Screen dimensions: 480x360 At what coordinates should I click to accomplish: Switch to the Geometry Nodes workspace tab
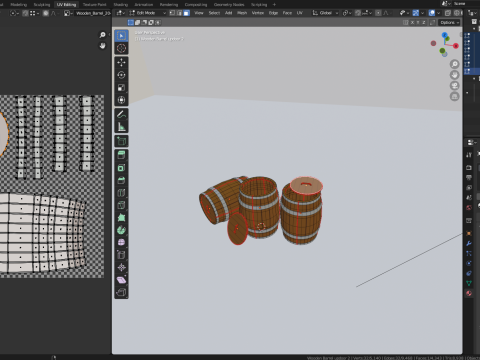[229, 4]
